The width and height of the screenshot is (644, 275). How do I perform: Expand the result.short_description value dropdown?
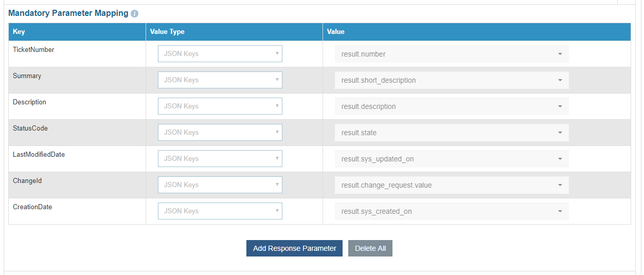coord(451,80)
